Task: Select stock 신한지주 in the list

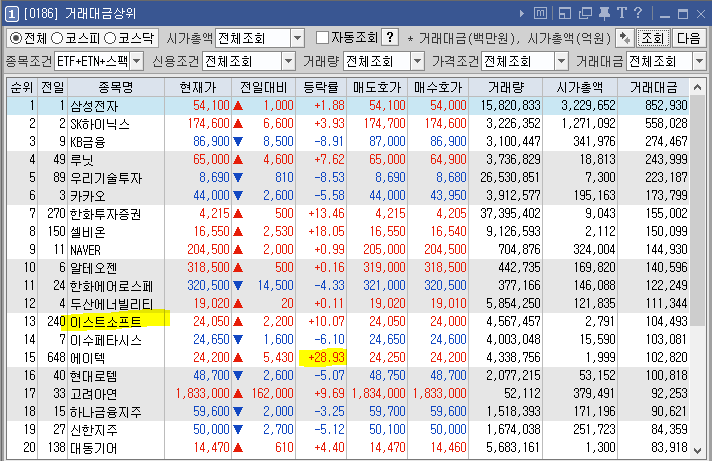Action: (x=94, y=430)
